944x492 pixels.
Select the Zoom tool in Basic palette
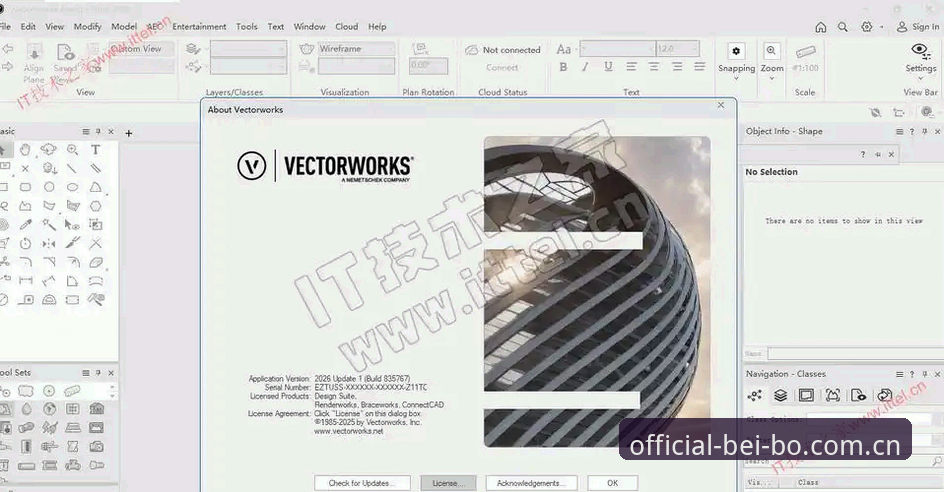[x=72, y=149]
